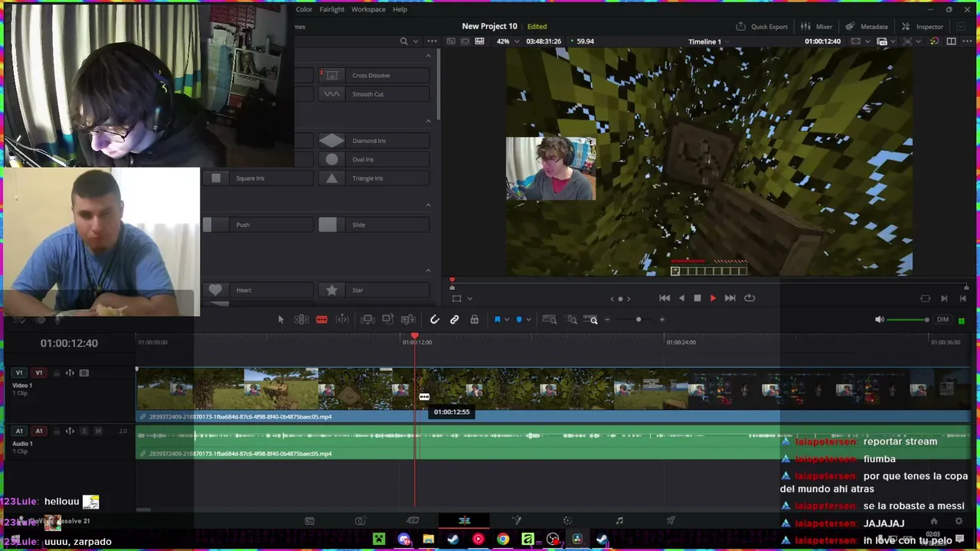Click the Insert Clip toolbar icon
980x551 pixels.
point(367,320)
